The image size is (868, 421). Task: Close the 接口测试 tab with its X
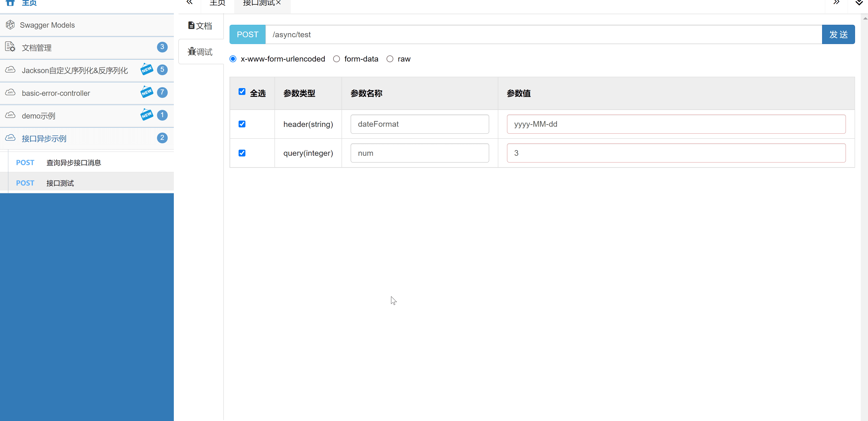point(278,3)
